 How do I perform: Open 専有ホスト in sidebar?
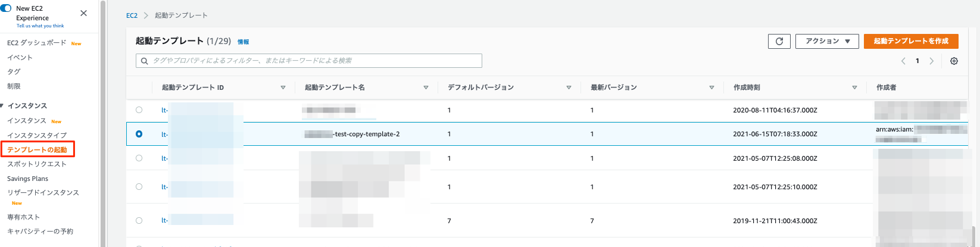[23, 217]
